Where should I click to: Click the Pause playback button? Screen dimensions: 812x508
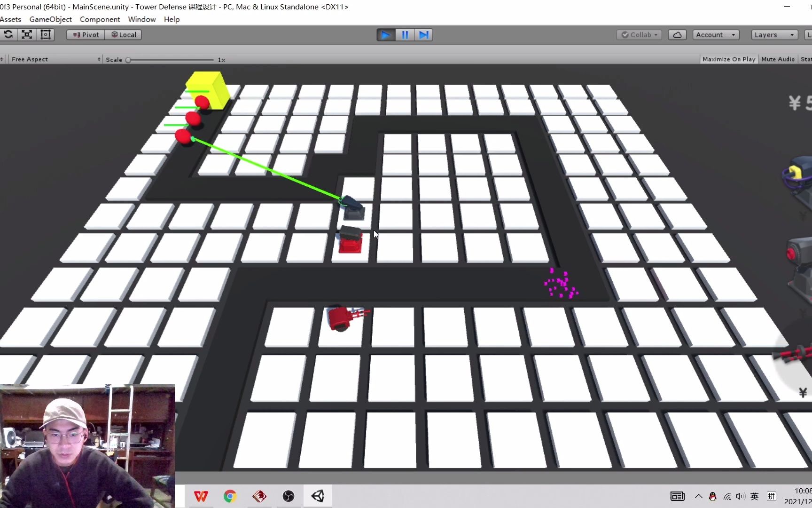405,34
